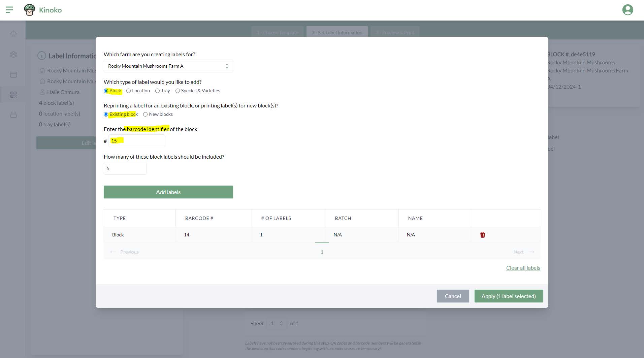Select the Location label type
Viewport: 644px width, 358px height.
pyautogui.click(x=129, y=91)
